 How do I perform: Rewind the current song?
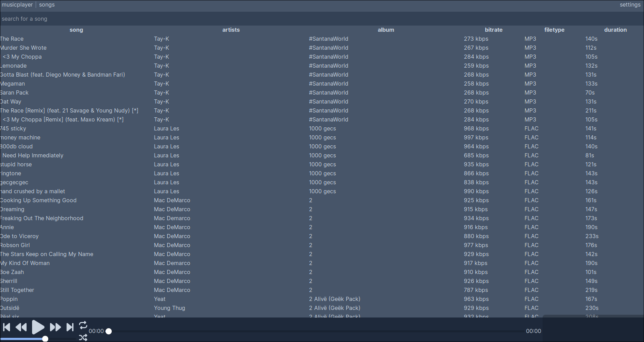point(21,327)
